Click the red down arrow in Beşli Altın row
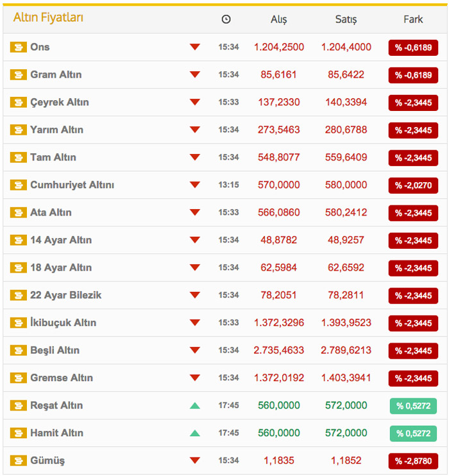Viewport: 449px width, 476px height. click(x=195, y=350)
